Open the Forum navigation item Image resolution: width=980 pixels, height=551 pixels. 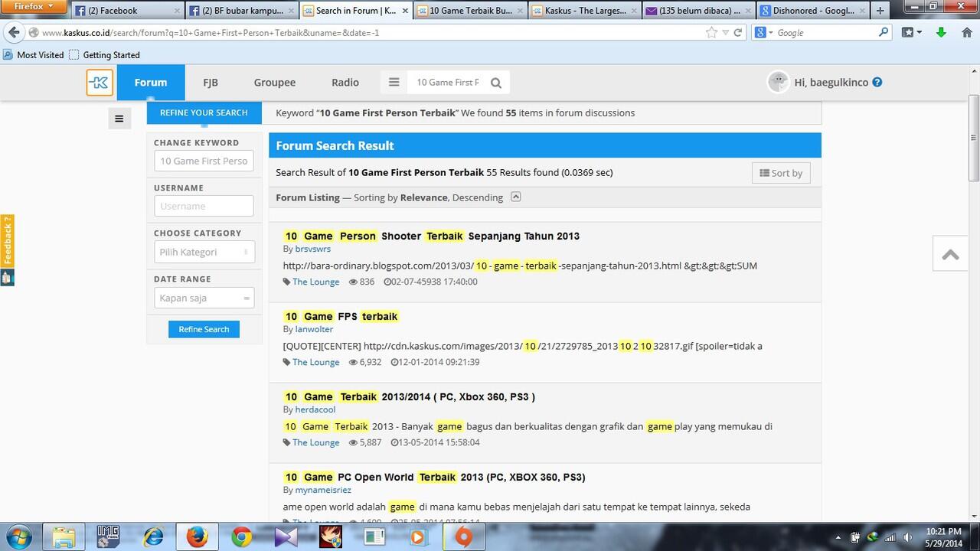click(x=151, y=83)
